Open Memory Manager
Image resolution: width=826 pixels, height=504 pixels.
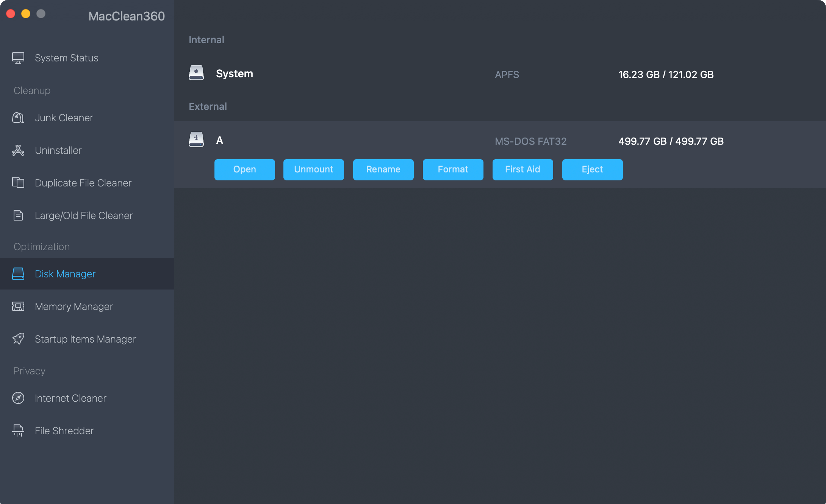[87, 306]
